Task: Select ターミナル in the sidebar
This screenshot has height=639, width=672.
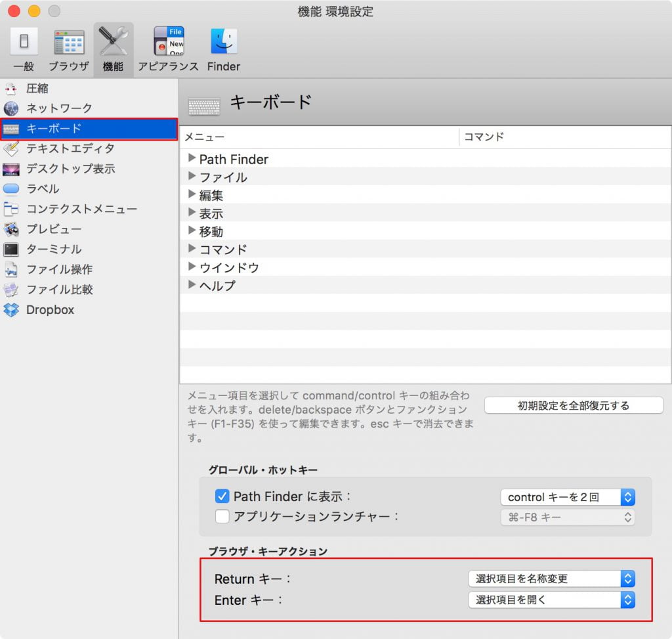Action: [x=54, y=249]
